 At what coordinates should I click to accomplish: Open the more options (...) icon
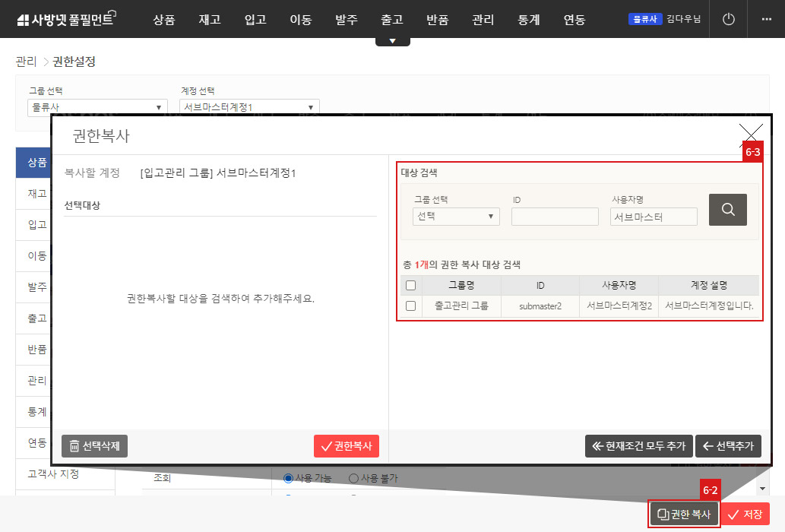tap(765, 19)
